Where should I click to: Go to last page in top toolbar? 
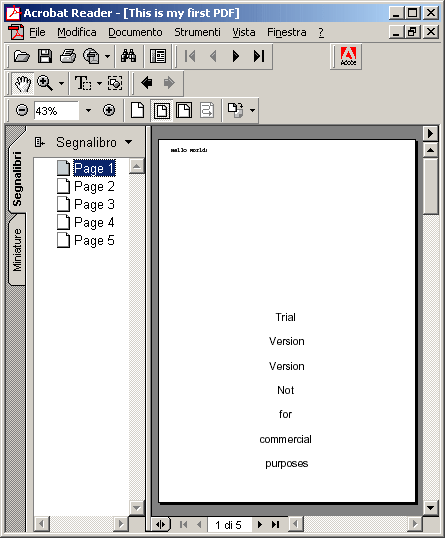click(x=259, y=56)
